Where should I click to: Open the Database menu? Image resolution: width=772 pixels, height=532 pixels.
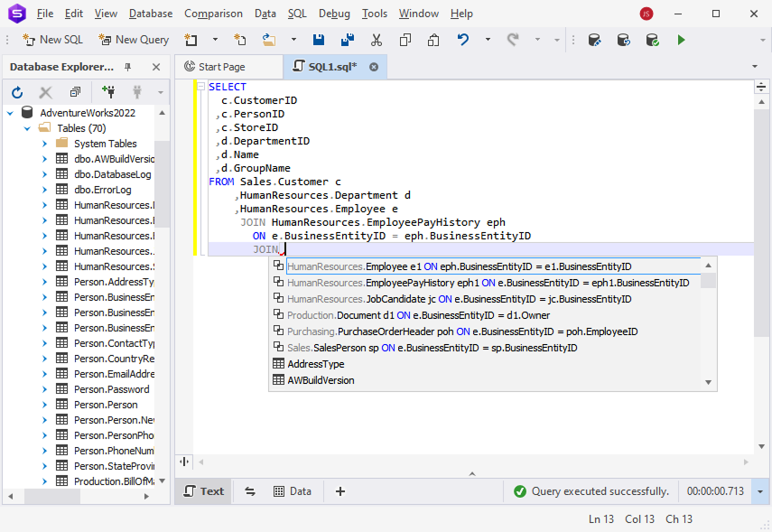[150, 14]
